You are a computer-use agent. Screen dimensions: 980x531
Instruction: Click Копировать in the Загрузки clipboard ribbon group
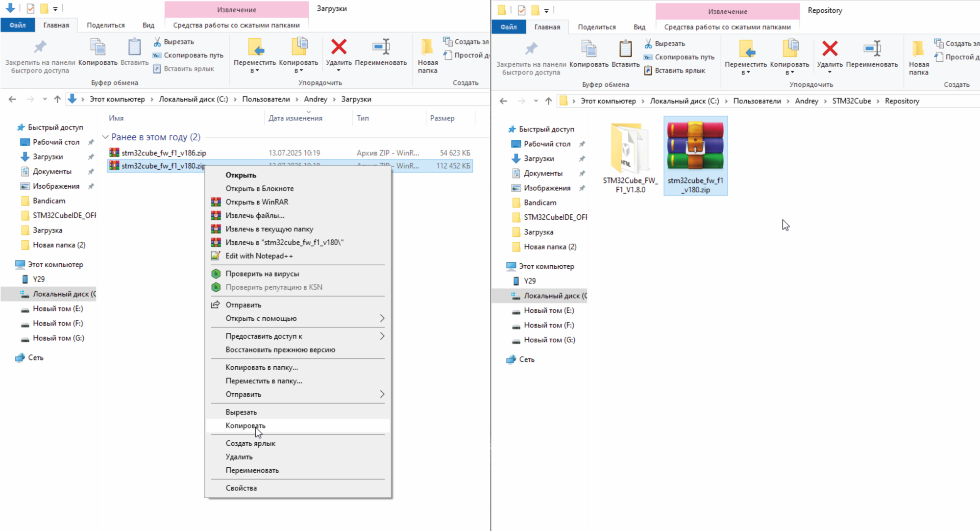[x=98, y=52]
